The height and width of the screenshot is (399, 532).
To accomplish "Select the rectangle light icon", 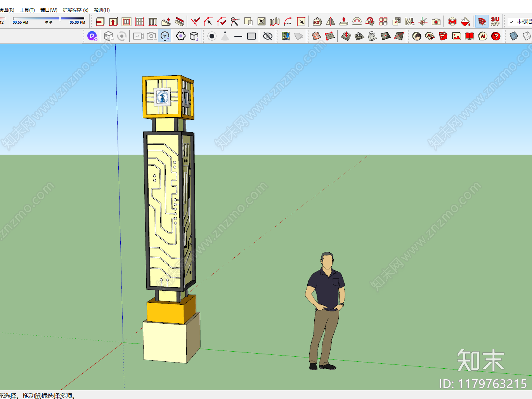I will 251,36.
